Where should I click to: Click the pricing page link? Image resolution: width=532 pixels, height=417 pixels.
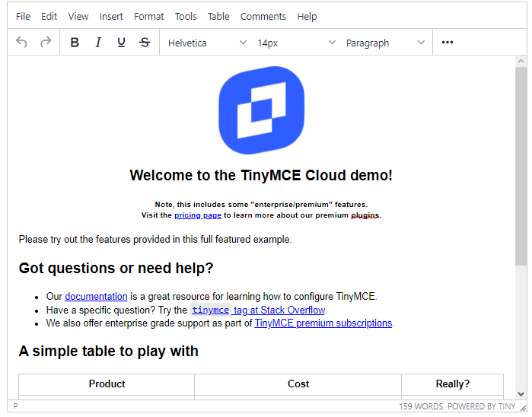[198, 215]
